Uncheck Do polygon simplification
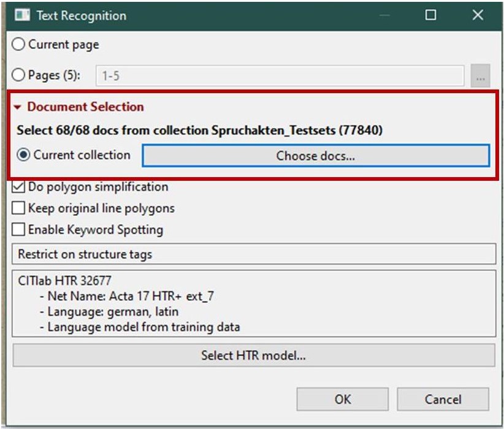 click(18, 187)
